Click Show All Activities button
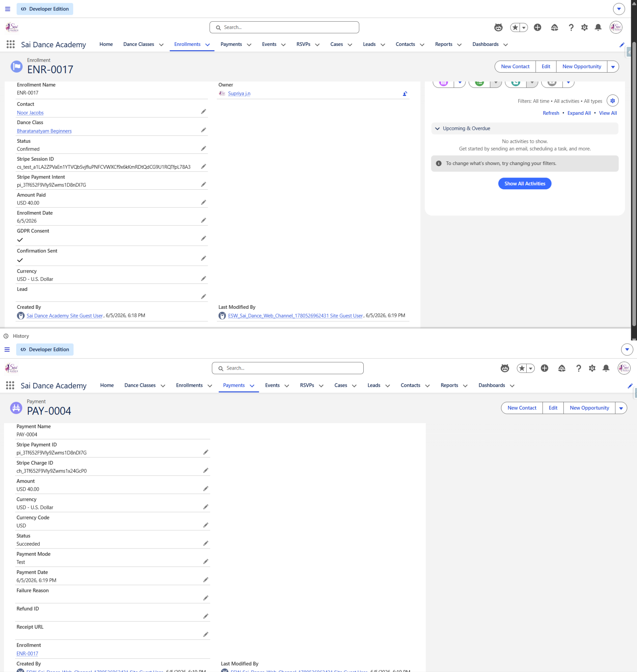This screenshot has width=637, height=672. click(x=525, y=184)
